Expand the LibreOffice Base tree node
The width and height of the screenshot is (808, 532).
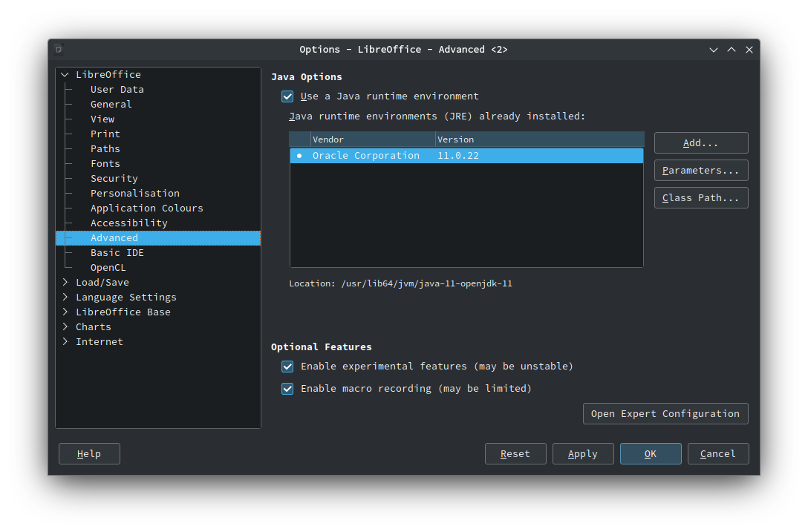(x=65, y=312)
